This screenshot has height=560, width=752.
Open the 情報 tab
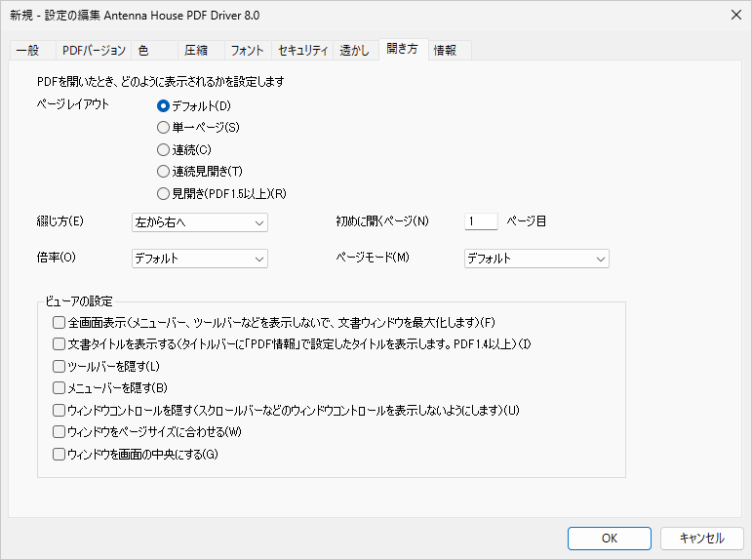tap(450, 51)
